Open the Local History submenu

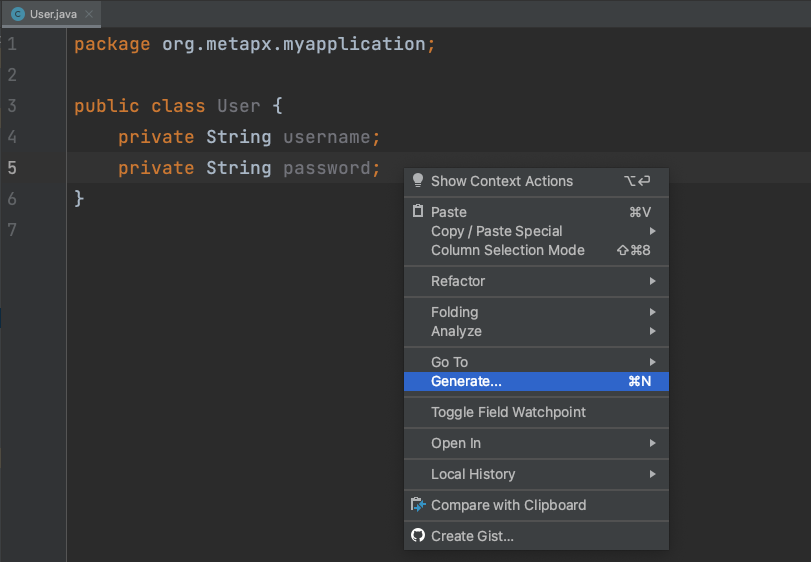(536, 474)
